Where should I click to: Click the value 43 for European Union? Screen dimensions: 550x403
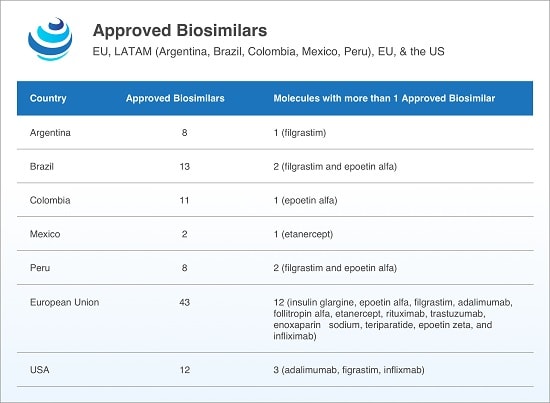point(185,302)
